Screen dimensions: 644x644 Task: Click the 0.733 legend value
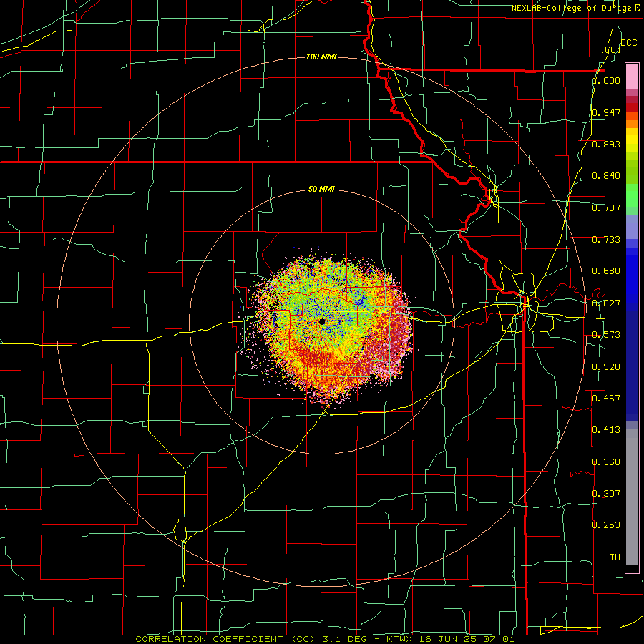(606, 240)
